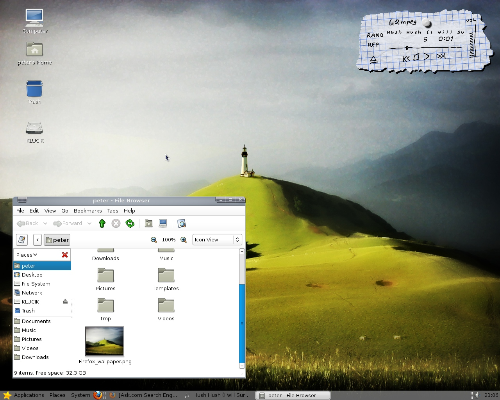
Task: Select Documents in the Places sidebar
Action: (33, 321)
